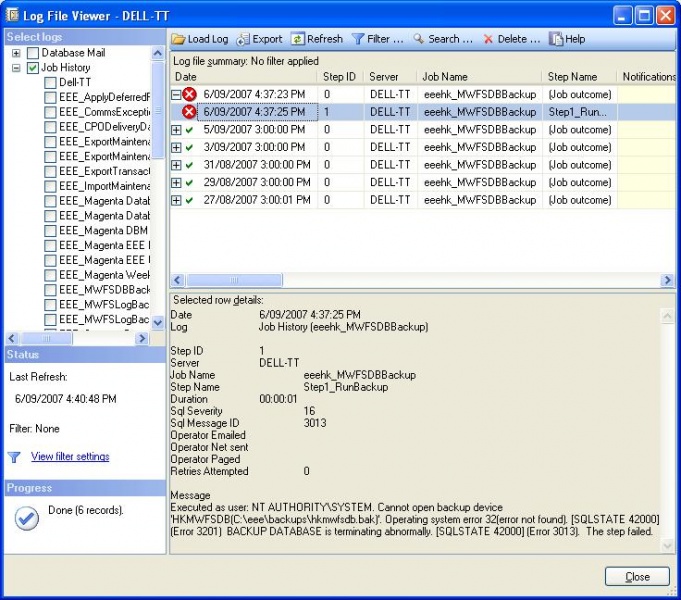Tick the EEE_ExportTransact log checkbox
681x600 pixels.
tap(50, 172)
